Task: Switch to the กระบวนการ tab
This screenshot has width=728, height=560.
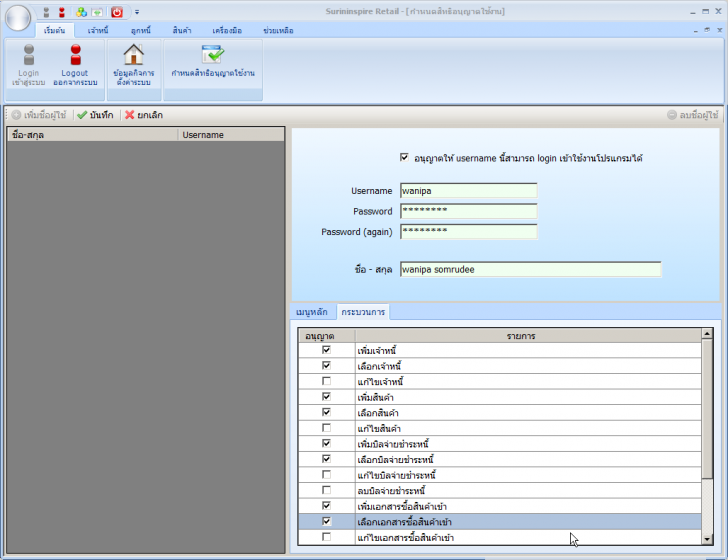Action: [363, 312]
